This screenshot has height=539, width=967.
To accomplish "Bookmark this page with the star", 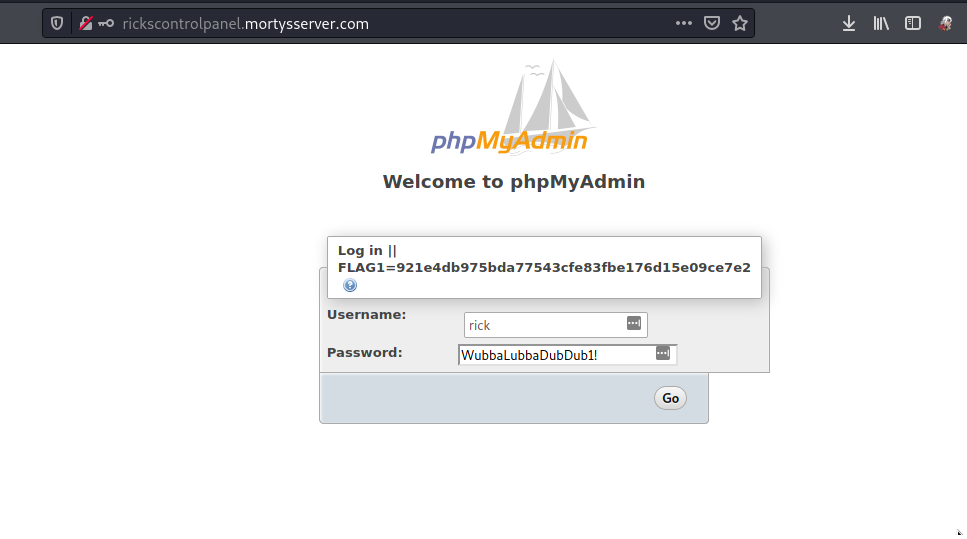I will pyautogui.click(x=740, y=23).
